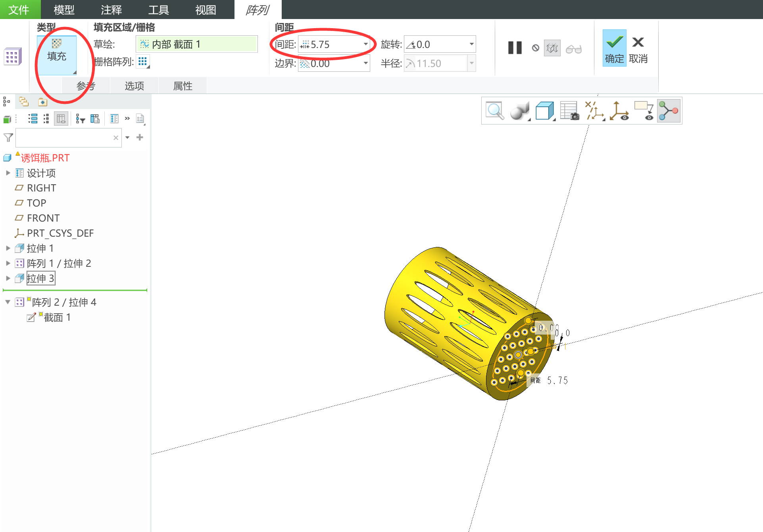
Task: Select PRT_CSYS_DEF coordinate system
Action: click(60, 233)
